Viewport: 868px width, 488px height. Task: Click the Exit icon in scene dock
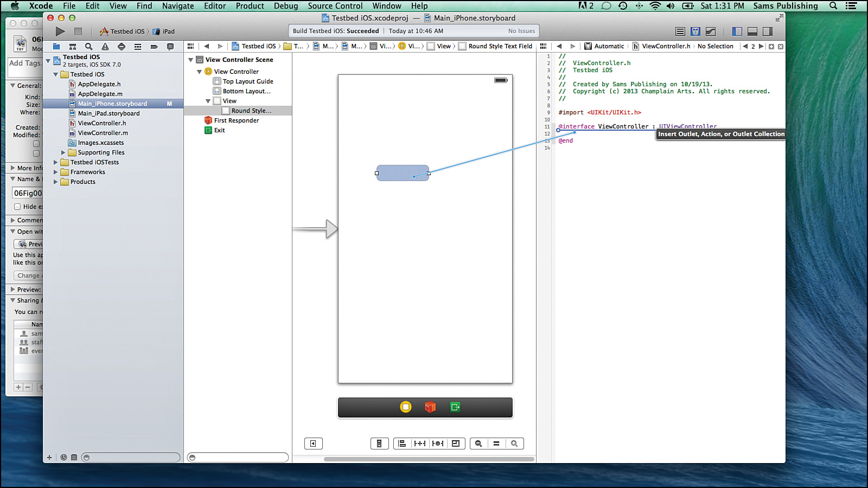point(455,407)
